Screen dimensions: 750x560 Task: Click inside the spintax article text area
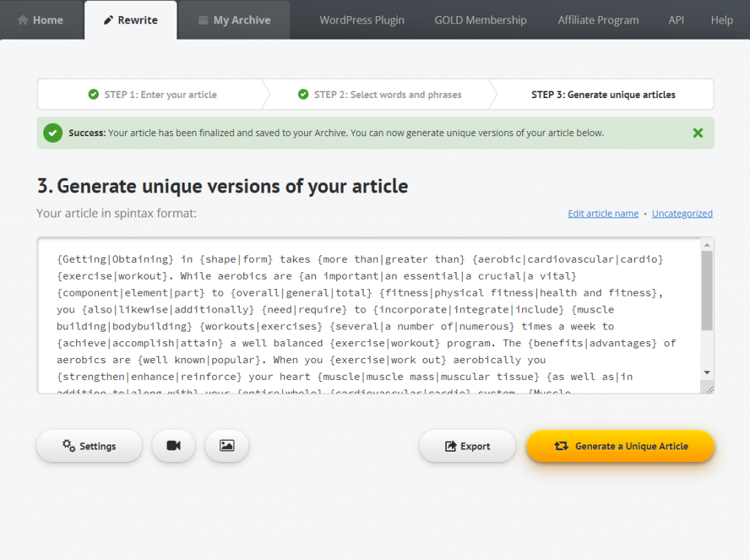click(366, 315)
